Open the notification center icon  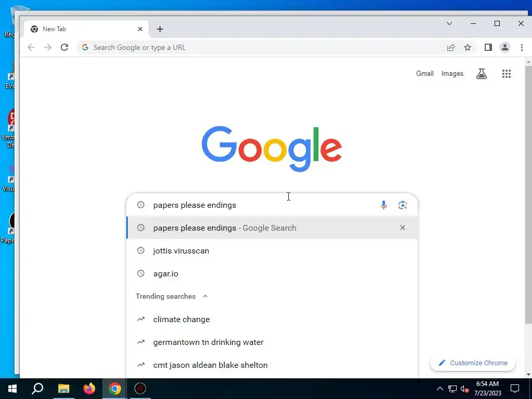515,389
